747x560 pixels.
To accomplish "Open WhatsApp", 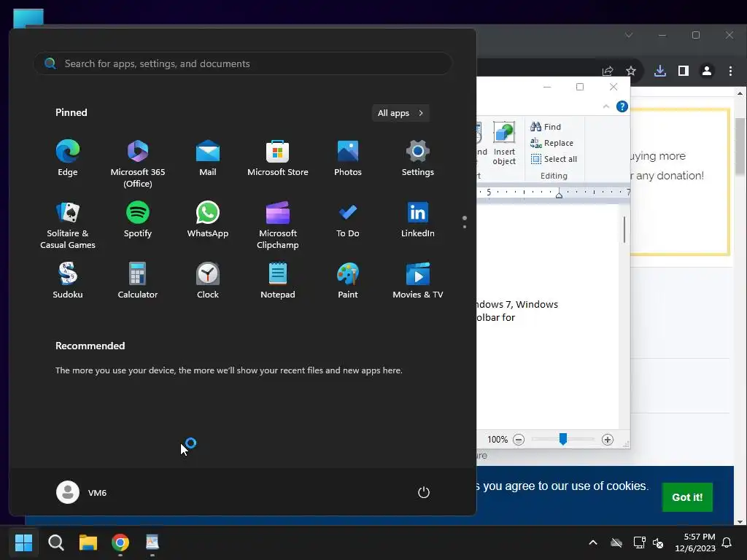I will tap(208, 220).
